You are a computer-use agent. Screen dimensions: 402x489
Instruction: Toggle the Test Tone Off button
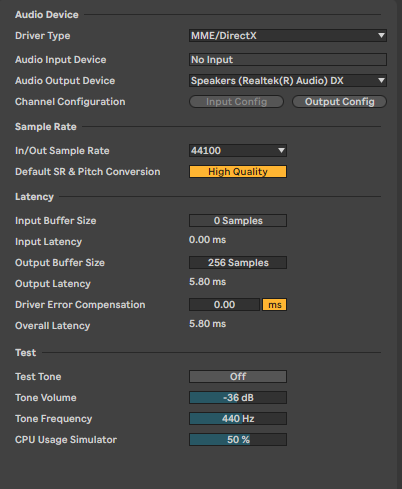pos(238,377)
